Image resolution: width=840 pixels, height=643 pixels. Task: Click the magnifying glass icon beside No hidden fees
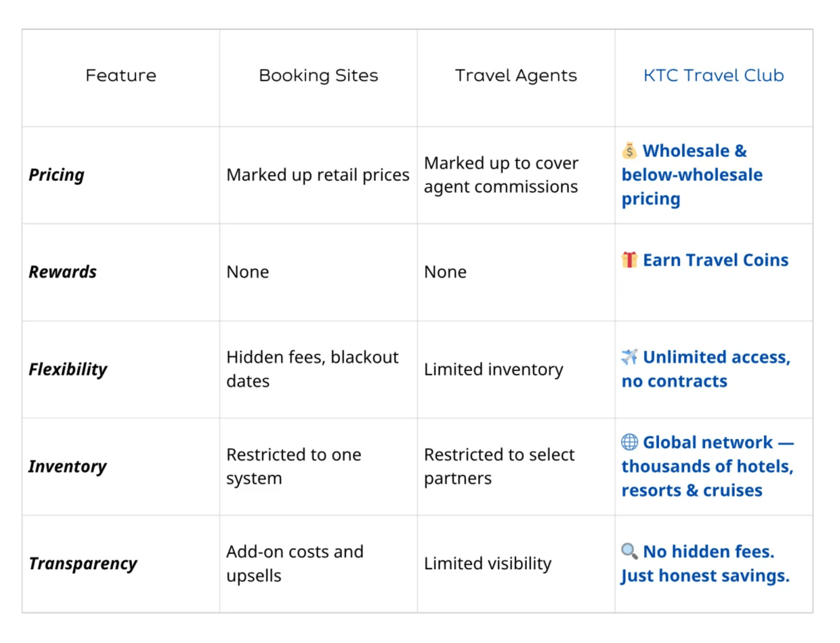point(629,551)
